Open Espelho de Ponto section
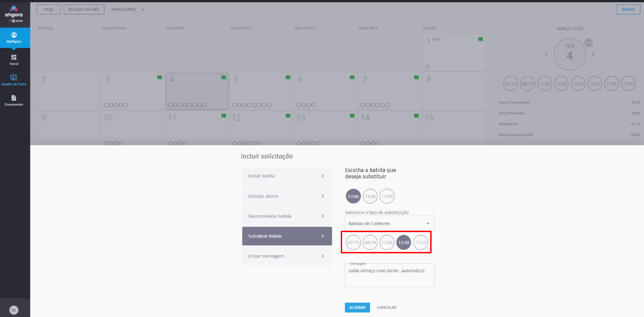The height and width of the screenshot is (317, 644). click(x=14, y=80)
